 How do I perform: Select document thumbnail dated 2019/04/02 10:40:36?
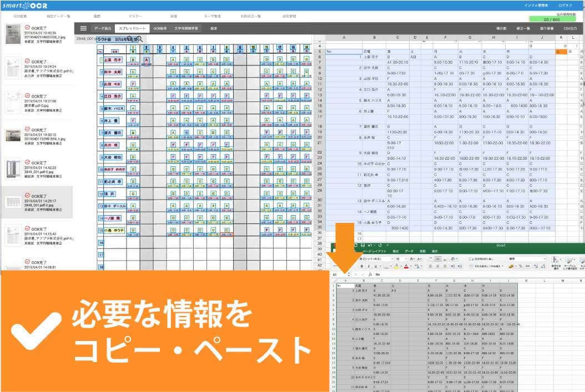click(x=13, y=34)
